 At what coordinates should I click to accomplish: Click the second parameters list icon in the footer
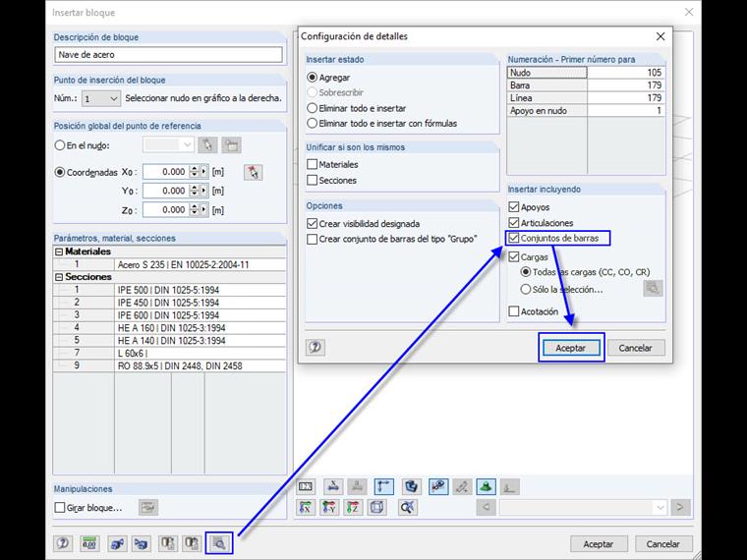[192, 543]
